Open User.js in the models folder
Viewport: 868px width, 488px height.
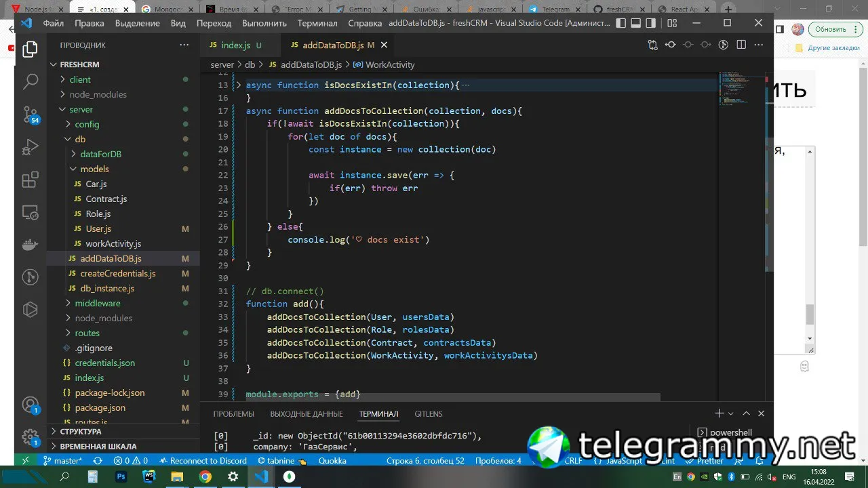click(98, 228)
